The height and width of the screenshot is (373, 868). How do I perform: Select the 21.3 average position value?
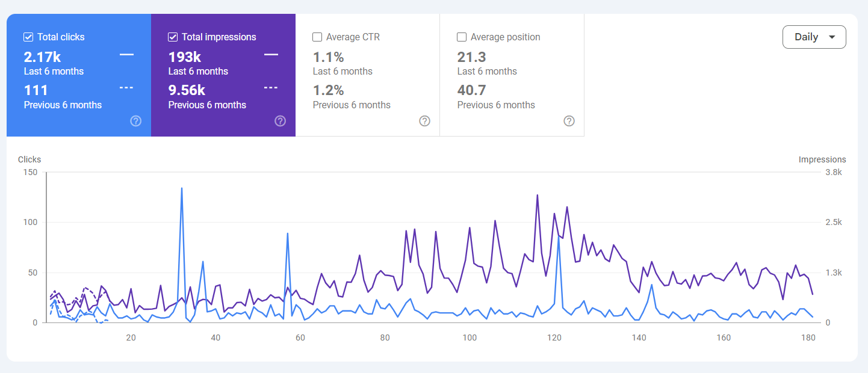pos(471,57)
